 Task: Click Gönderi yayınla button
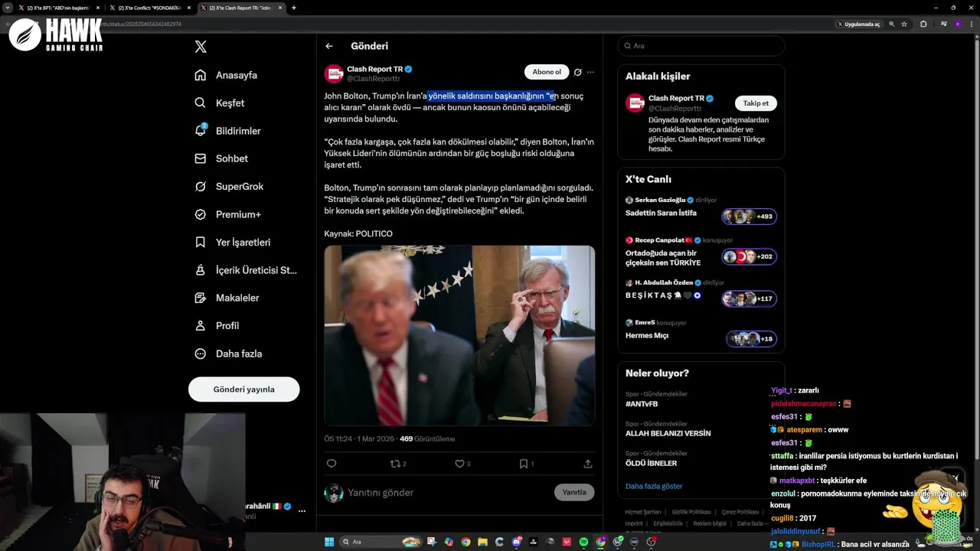tap(243, 389)
